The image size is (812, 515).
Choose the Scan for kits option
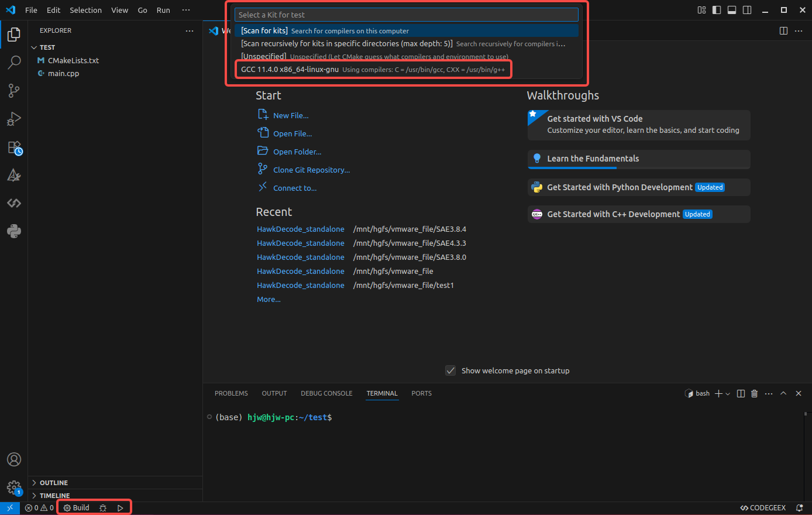click(407, 30)
